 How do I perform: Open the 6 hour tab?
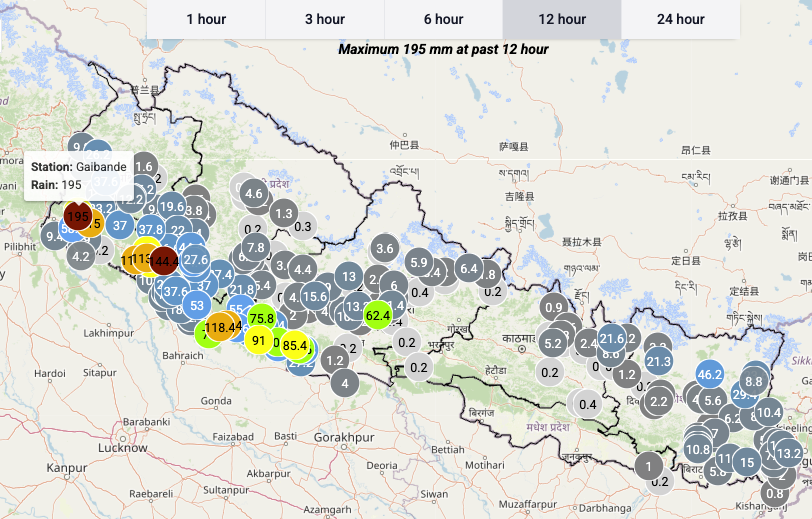(443, 19)
